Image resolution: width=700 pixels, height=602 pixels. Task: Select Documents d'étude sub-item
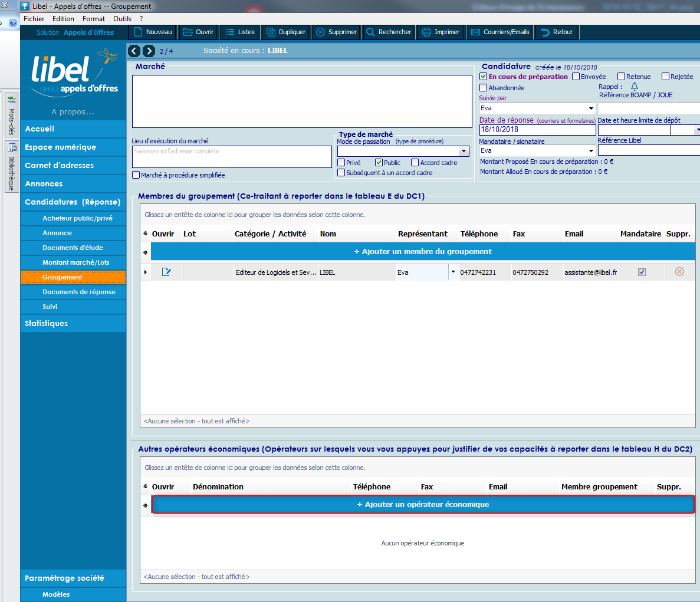(73, 248)
